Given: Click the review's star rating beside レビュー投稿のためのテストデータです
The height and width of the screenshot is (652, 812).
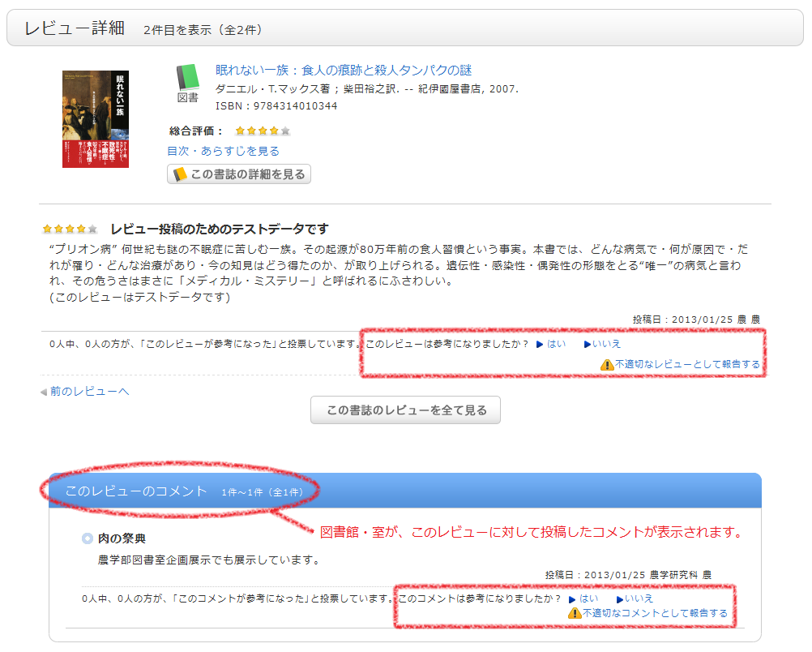Looking at the screenshot, I should (70, 229).
